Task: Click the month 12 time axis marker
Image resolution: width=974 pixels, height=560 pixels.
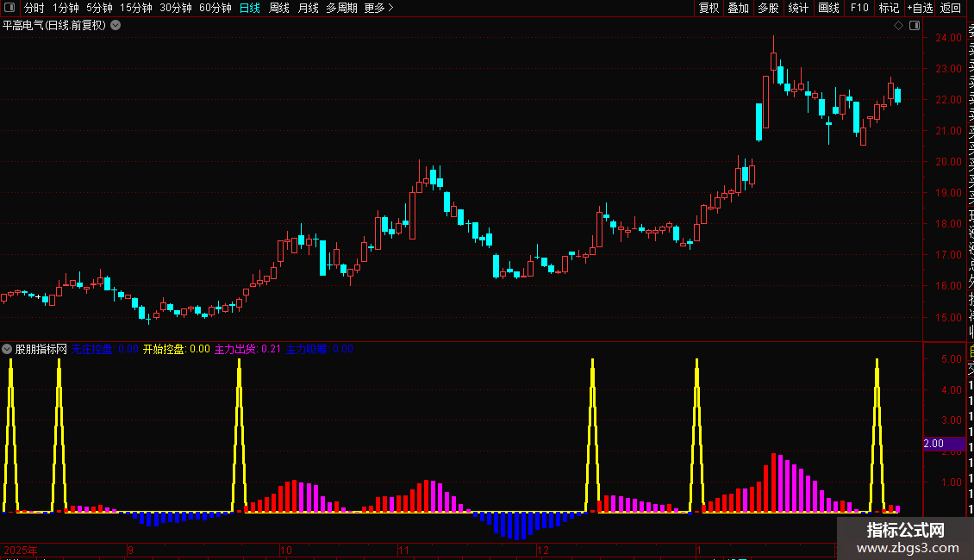Action: (x=543, y=550)
